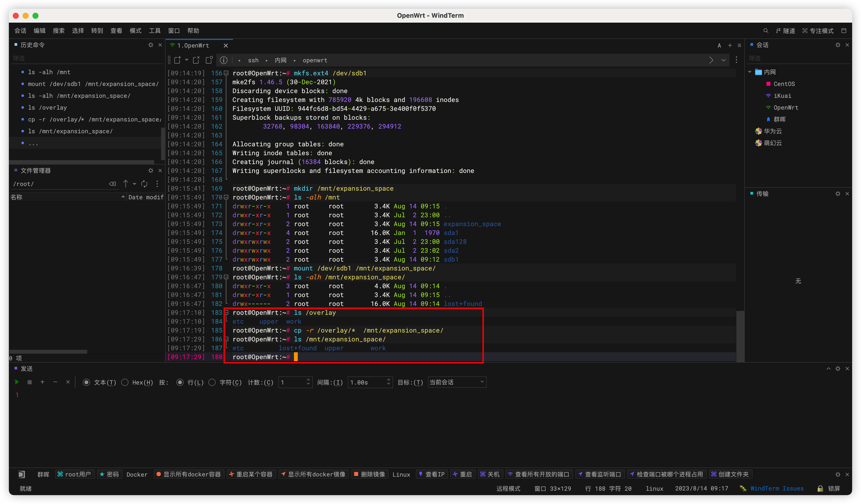Choose the 文本(T) radio button
This screenshot has height=504, width=861.
pos(86,382)
